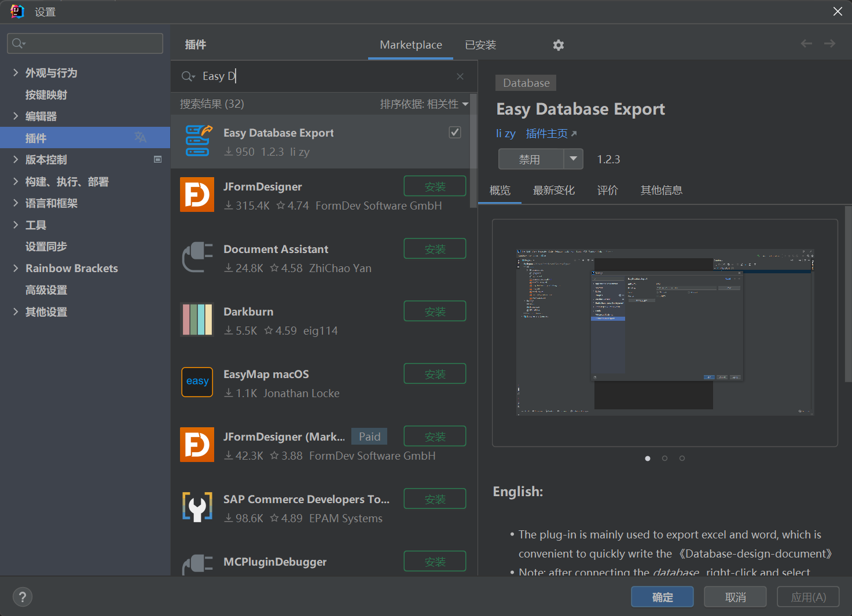Expand the 禁用 button dropdown arrow
This screenshot has height=616, width=852.
pos(573,159)
